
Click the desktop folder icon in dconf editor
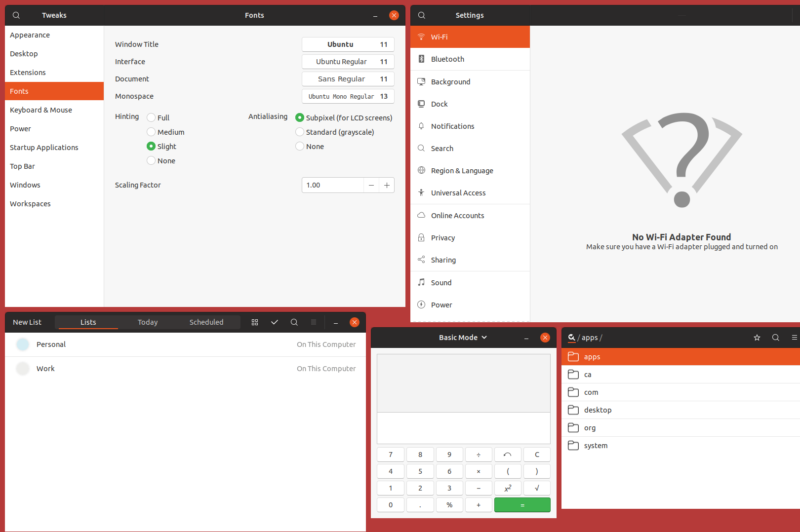pos(573,410)
